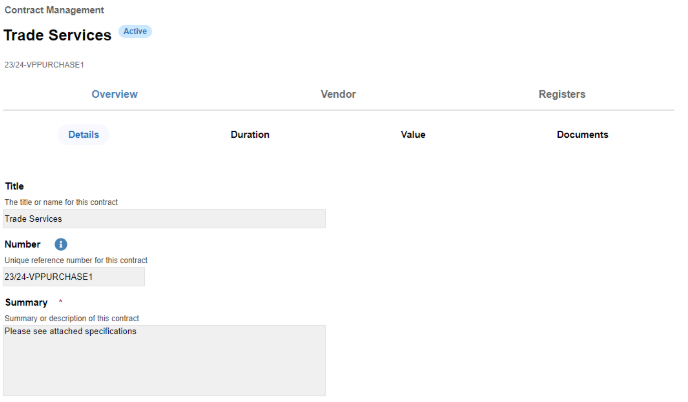Click the Title field label
688x402 pixels.
click(14, 186)
